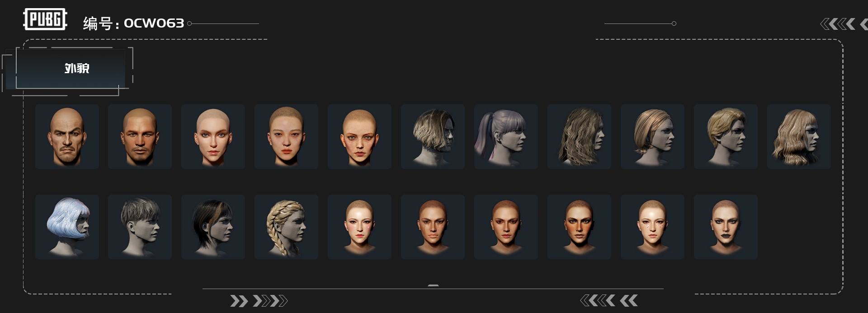This screenshot has height=313, width=868.
Task: Select the blonde braided hairstyle
Action: click(286, 227)
